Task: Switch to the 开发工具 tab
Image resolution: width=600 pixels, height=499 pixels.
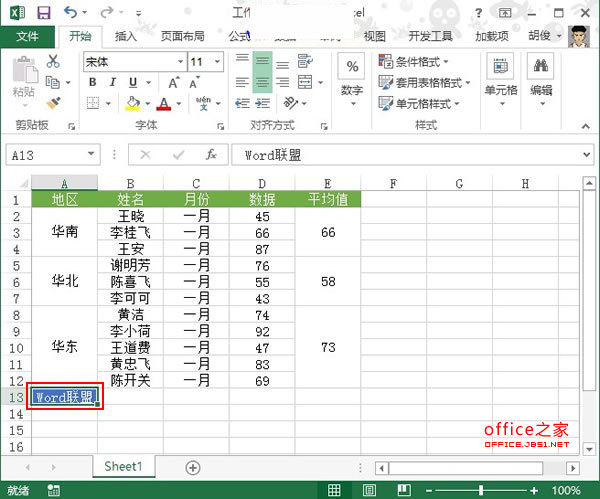Action: coord(430,36)
